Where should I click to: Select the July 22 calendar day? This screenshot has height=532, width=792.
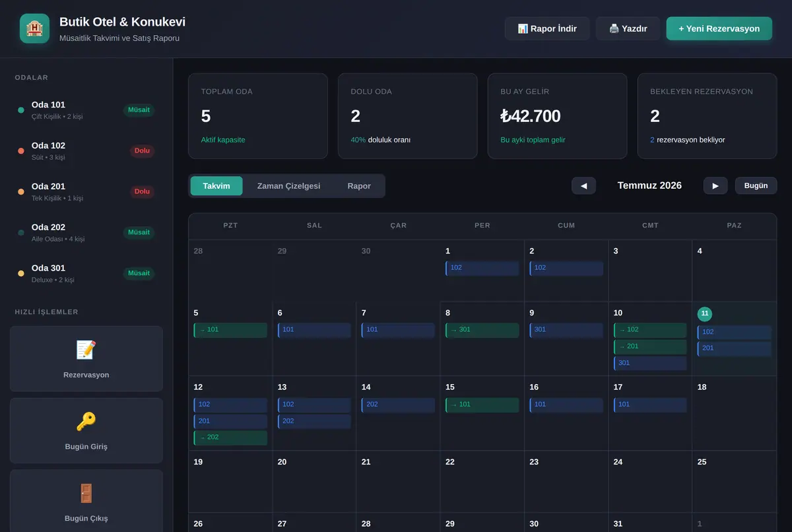482,482
